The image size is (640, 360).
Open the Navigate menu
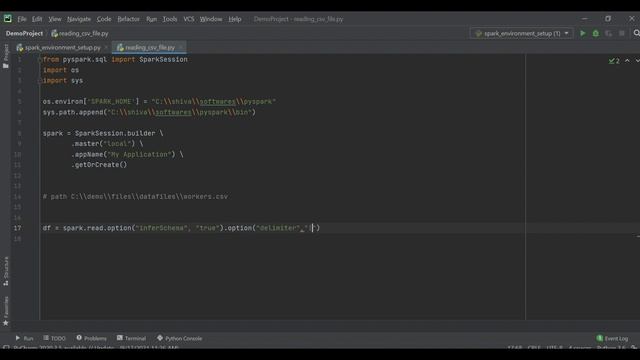coord(79,19)
